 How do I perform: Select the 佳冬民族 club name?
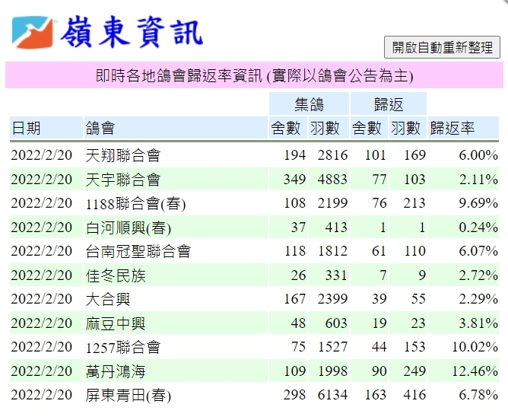116,275
